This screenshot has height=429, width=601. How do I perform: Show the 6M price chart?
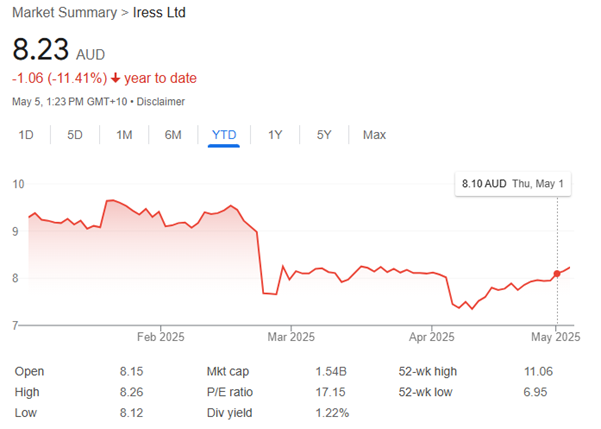coord(173,135)
